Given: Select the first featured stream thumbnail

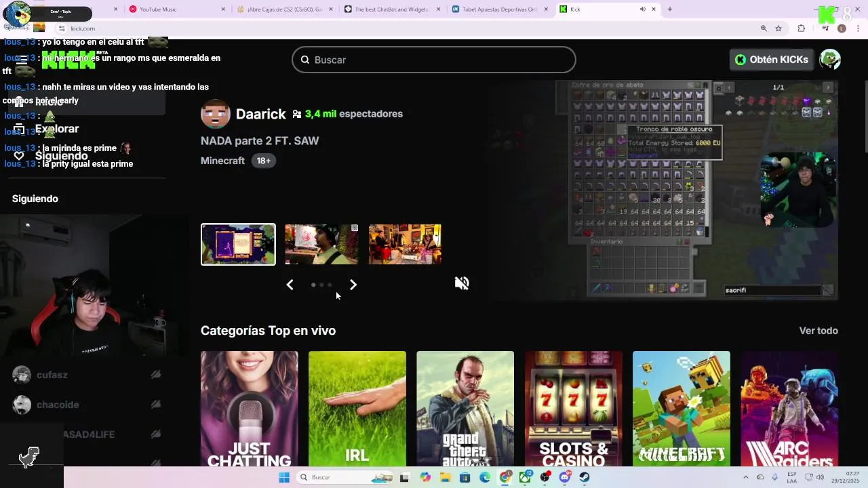Looking at the screenshot, I should pos(238,244).
